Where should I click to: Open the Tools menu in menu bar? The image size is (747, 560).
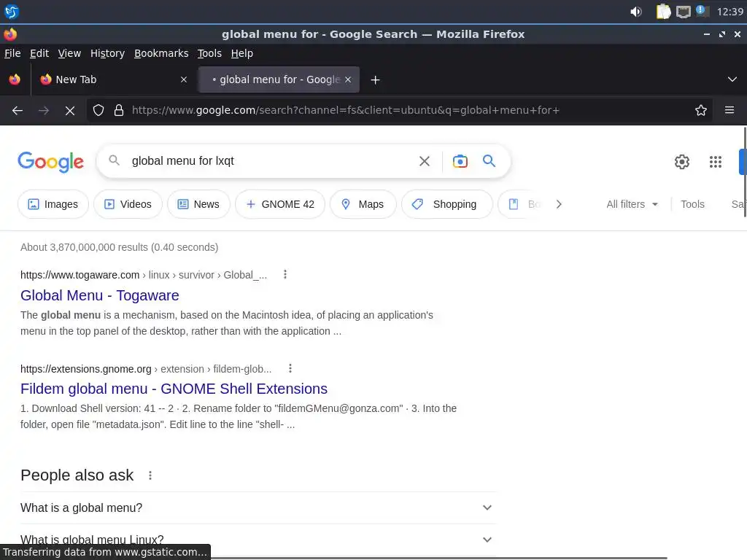tap(209, 53)
